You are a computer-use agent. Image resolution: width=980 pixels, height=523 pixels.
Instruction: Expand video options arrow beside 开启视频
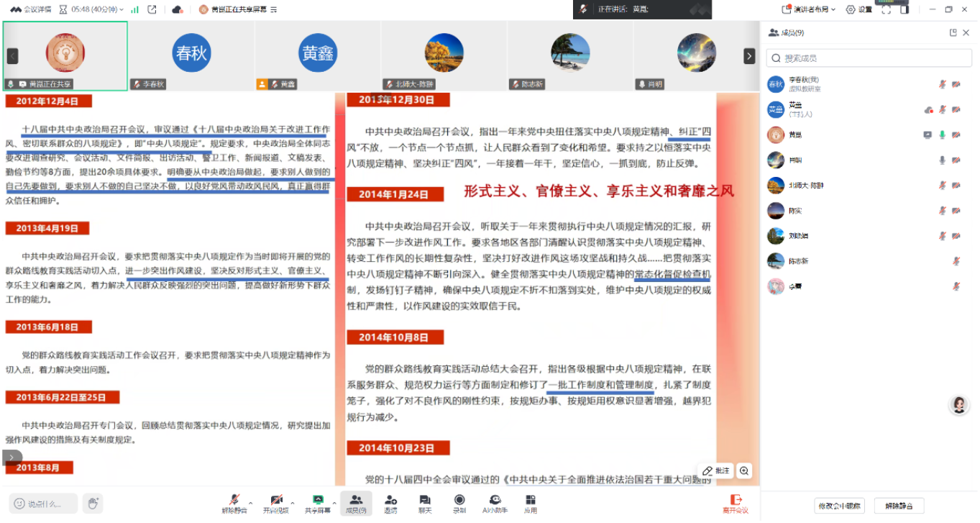coord(293,503)
